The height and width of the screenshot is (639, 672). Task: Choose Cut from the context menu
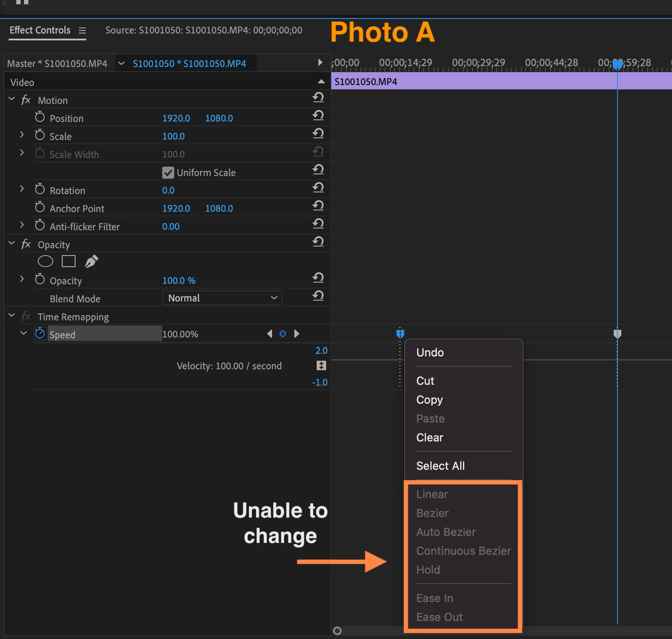(x=425, y=381)
